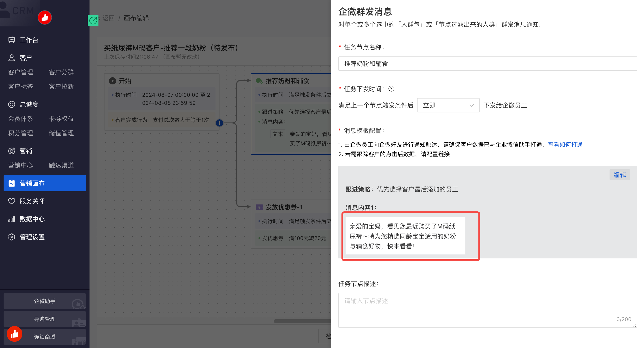Open 营销中心 page
Viewport: 644px width, 348px height.
21,165
